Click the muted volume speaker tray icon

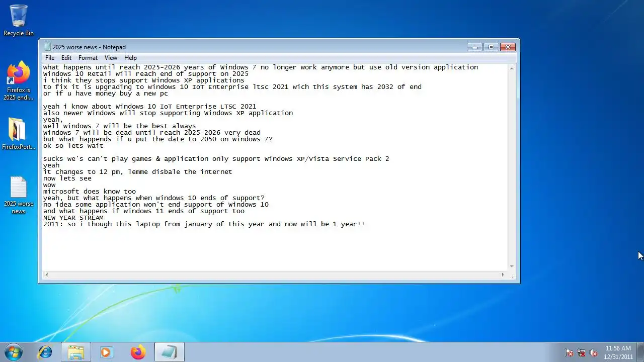[593, 353]
